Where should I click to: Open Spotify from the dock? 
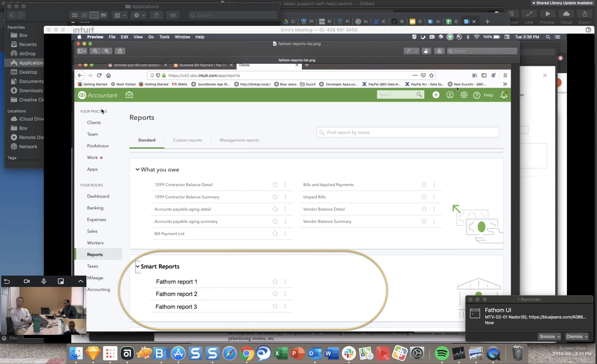pos(441,353)
